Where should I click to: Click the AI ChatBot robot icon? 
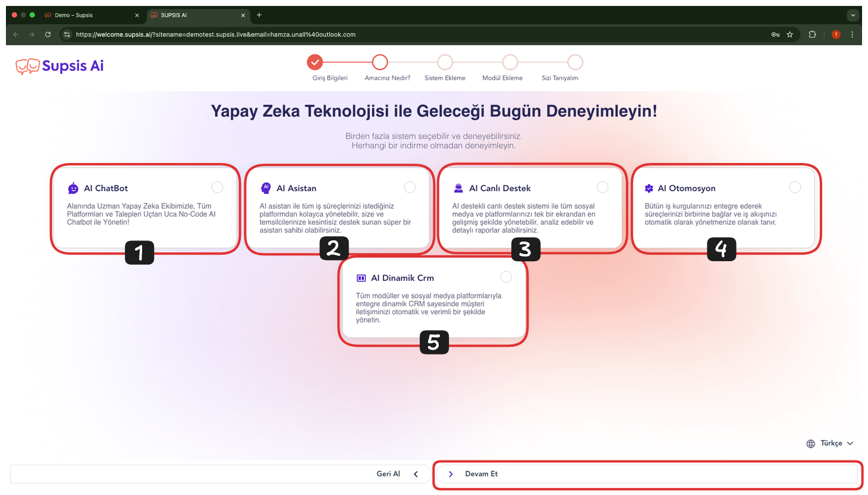(x=73, y=189)
